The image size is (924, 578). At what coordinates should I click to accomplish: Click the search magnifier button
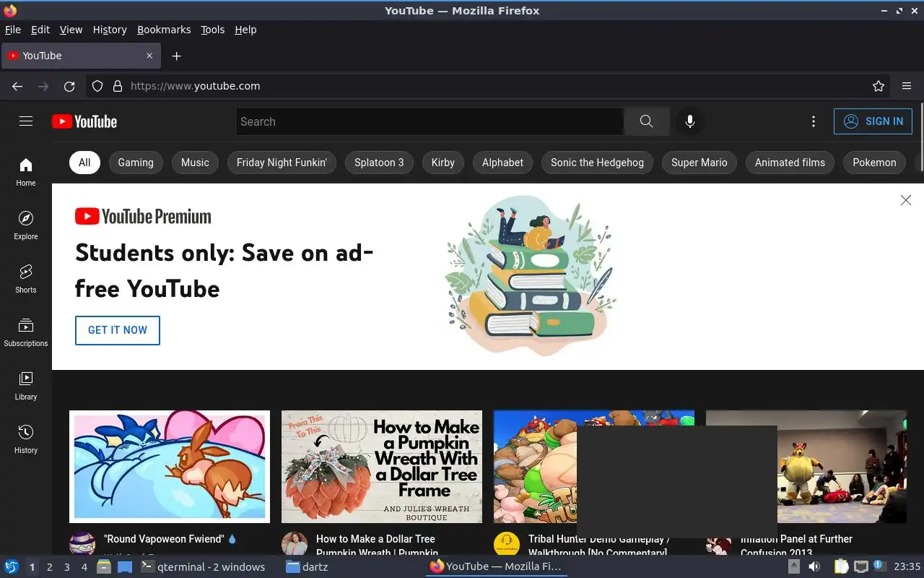(646, 121)
